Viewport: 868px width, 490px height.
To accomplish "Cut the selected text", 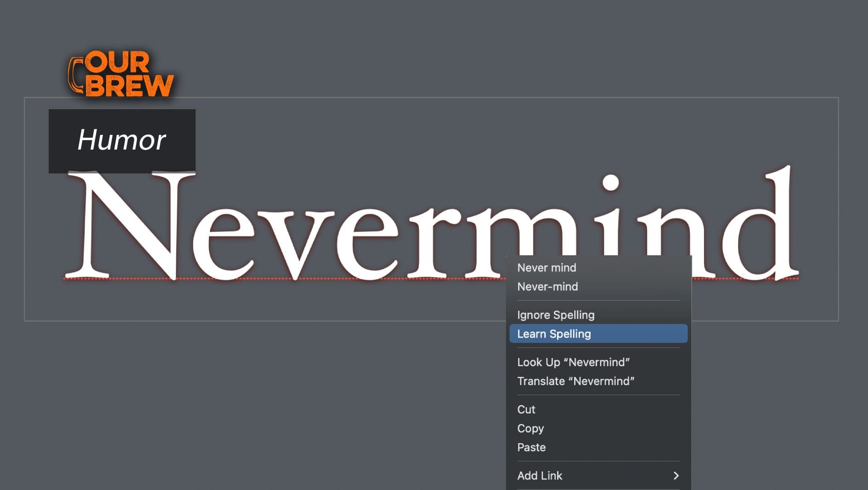I will 526,409.
